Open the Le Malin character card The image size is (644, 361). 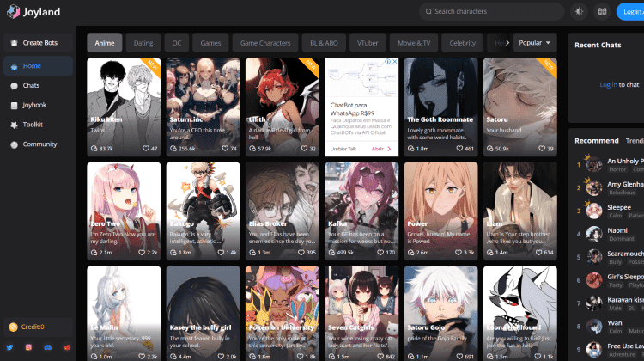click(x=124, y=314)
